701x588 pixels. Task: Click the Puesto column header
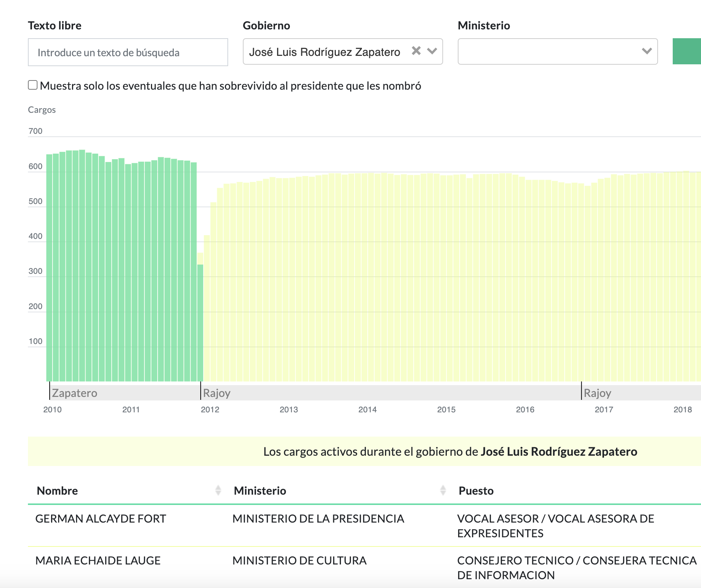pyautogui.click(x=476, y=491)
